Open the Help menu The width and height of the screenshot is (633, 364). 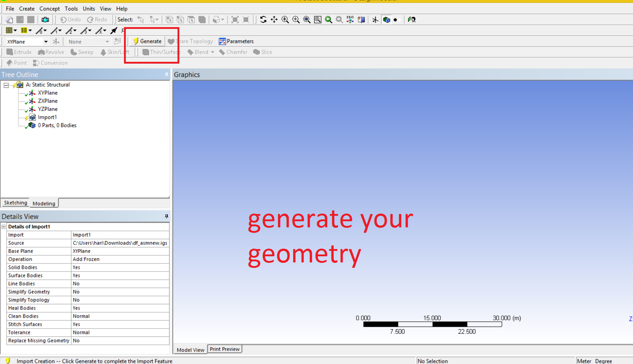click(122, 9)
